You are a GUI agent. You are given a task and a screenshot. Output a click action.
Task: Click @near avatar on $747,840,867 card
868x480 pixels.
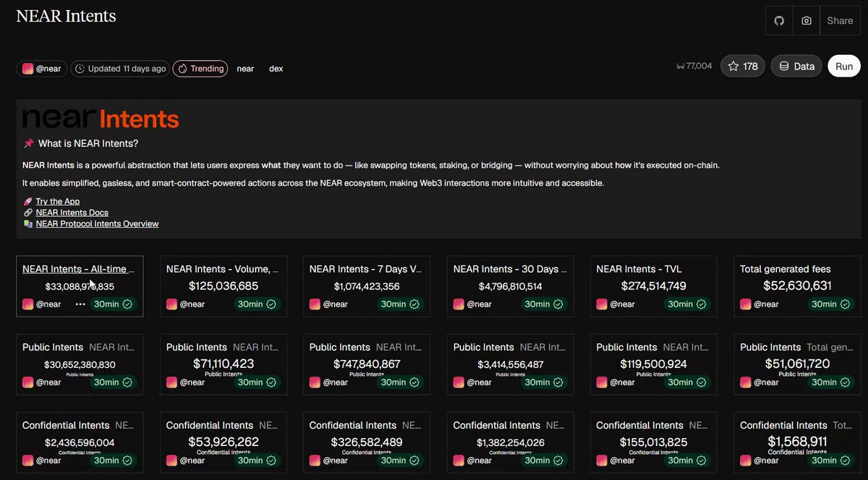[315, 382]
